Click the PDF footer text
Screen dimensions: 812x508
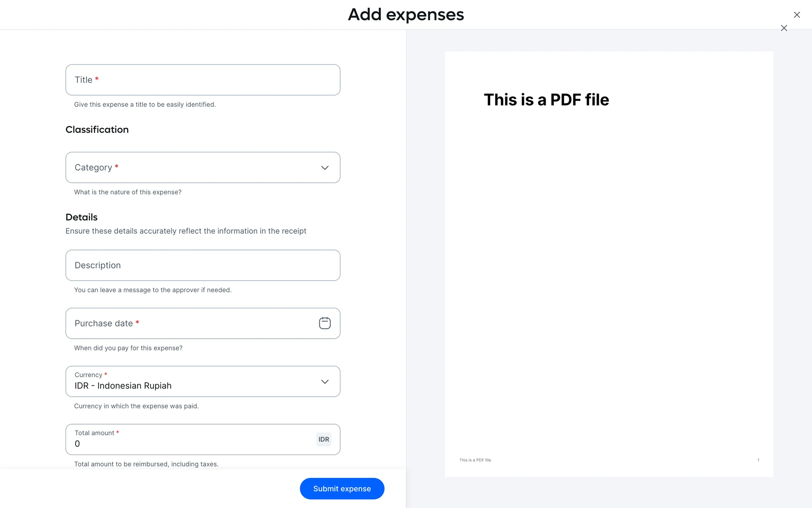(x=475, y=460)
